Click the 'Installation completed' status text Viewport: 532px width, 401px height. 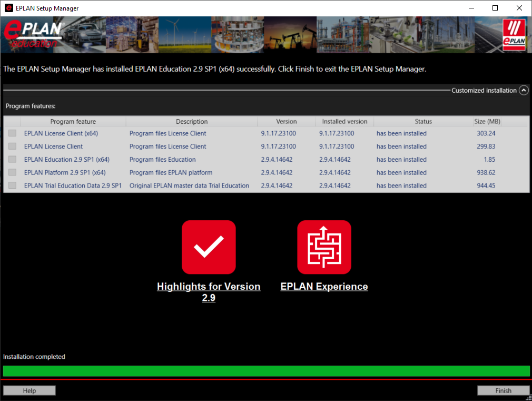coord(34,357)
